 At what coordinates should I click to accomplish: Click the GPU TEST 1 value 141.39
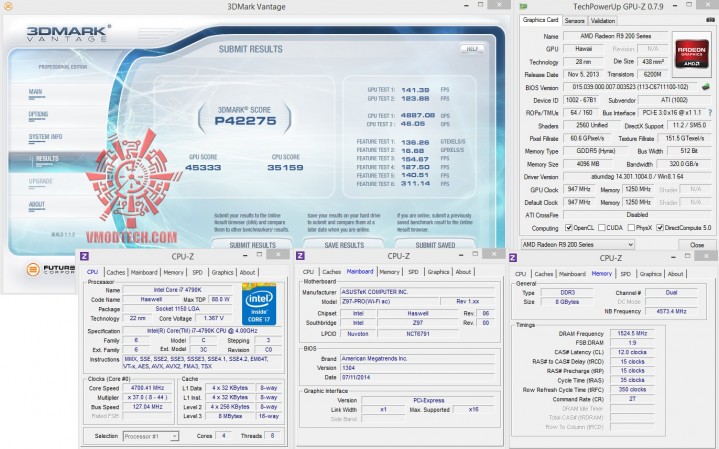pyautogui.click(x=415, y=90)
